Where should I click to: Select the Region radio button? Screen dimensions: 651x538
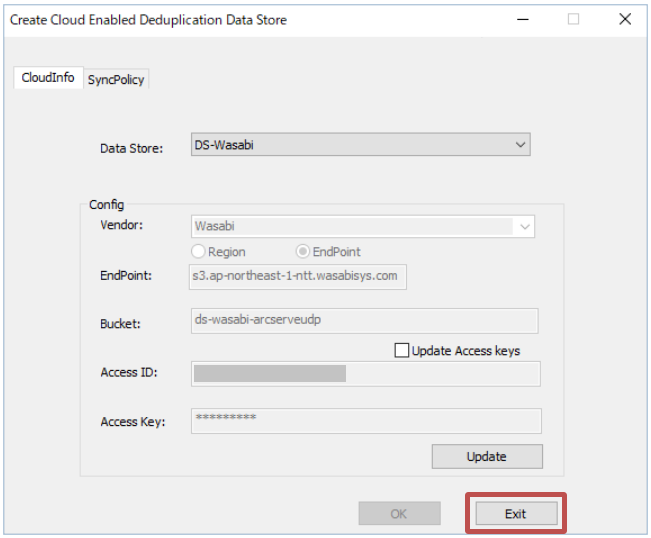[x=199, y=252]
